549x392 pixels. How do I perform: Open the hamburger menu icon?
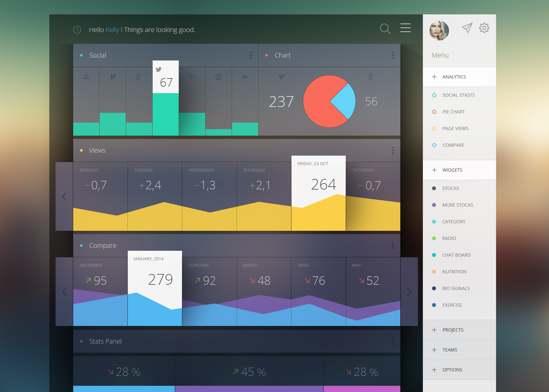(405, 28)
